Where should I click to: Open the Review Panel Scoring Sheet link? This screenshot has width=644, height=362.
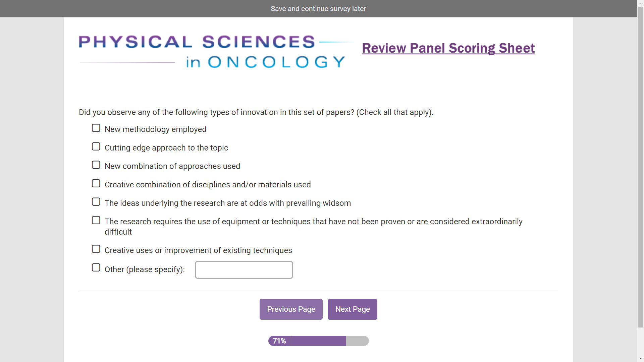[x=448, y=48]
